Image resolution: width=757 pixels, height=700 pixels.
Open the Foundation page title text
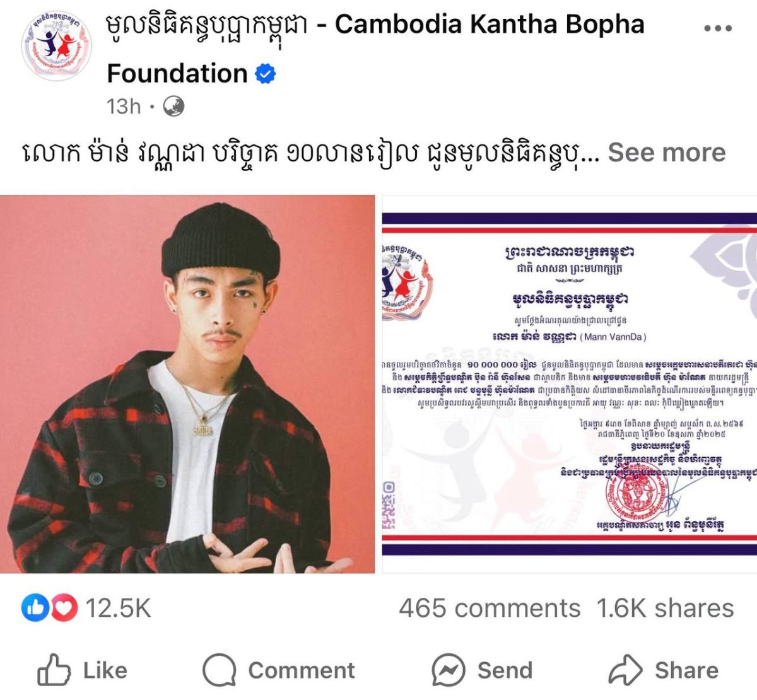pos(177,74)
